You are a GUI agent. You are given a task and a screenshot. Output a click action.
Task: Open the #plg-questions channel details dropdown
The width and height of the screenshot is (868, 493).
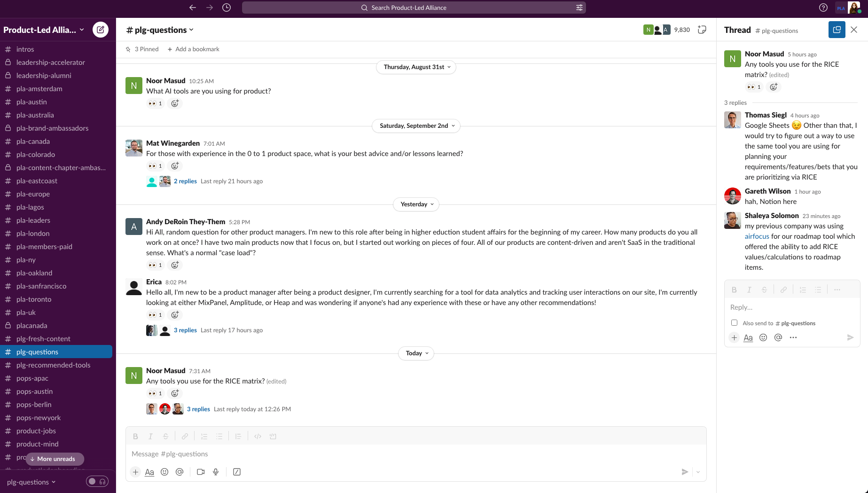[x=160, y=30]
